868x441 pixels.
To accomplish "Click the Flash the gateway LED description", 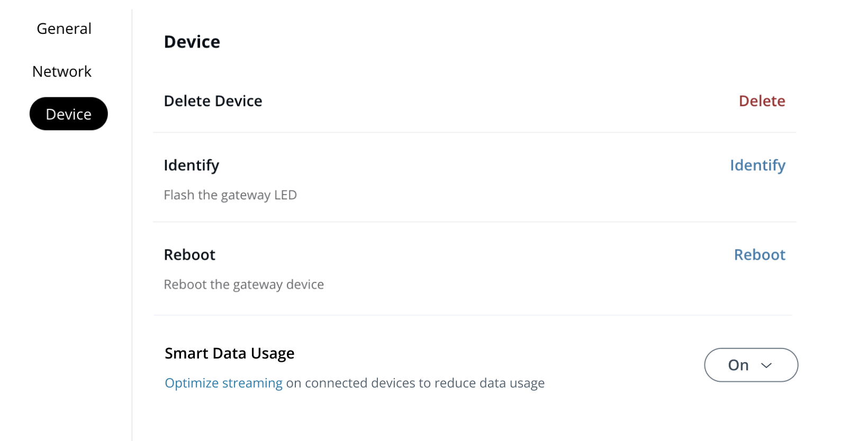I will pos(230,195).
